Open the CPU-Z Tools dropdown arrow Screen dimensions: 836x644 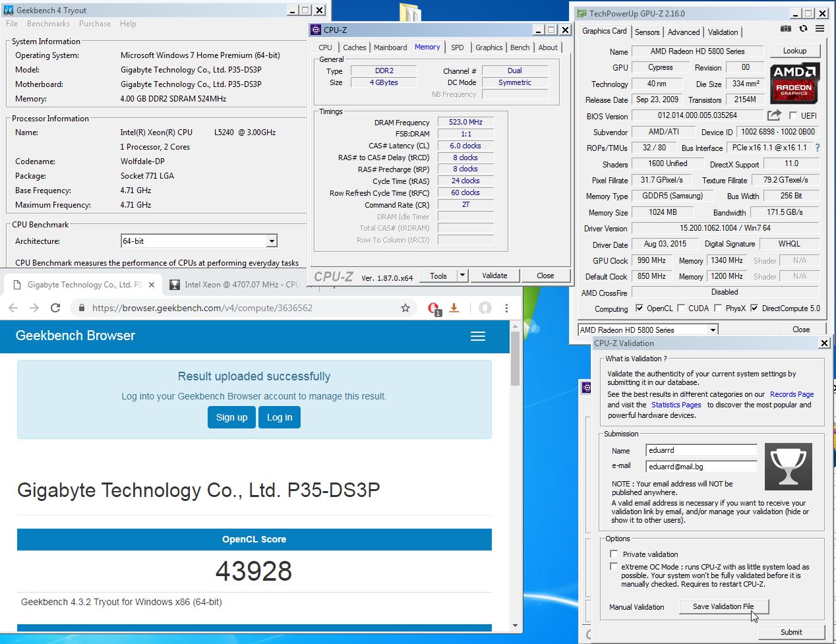click(462, 276)
